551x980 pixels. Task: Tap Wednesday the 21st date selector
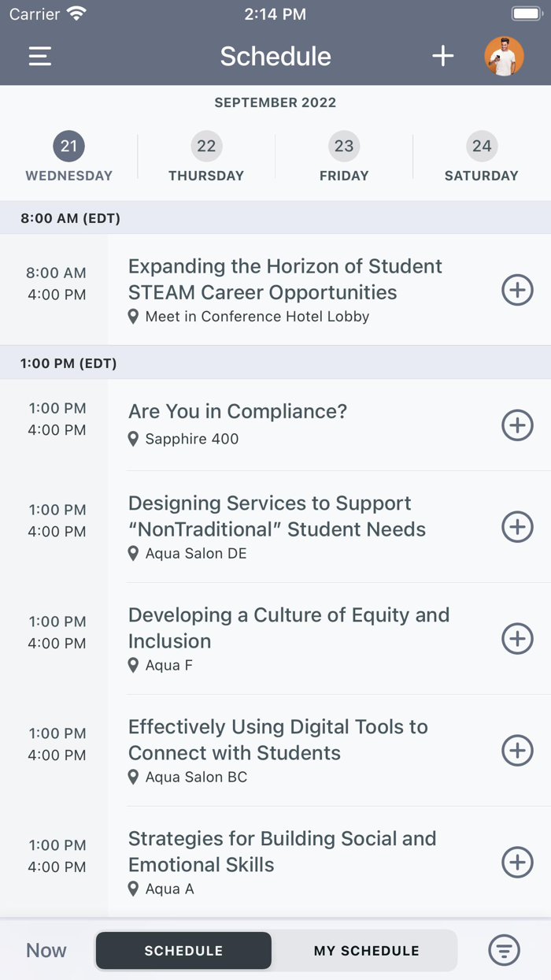tap(68, 155)
